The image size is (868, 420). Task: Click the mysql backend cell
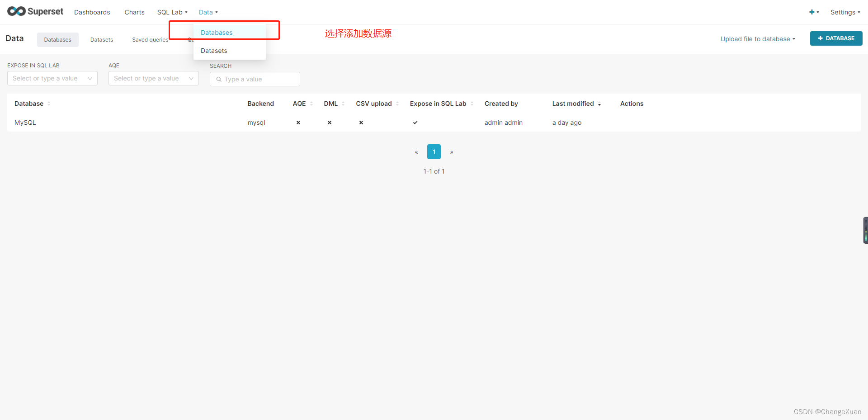256,123
